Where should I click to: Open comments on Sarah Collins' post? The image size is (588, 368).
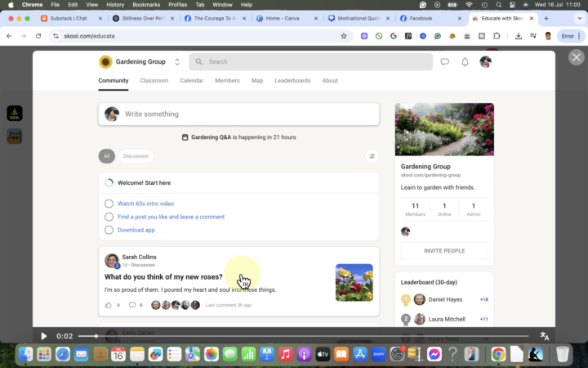tap(132, 305)
